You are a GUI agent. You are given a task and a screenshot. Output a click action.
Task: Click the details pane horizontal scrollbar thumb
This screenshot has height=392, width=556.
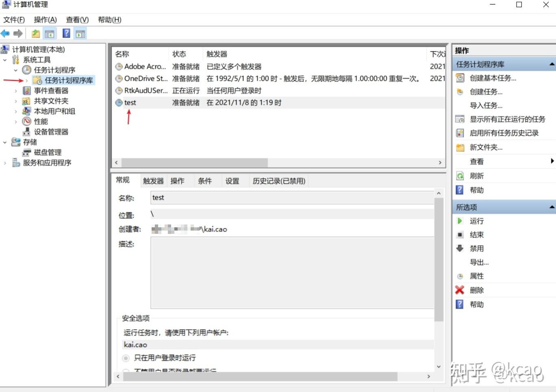pos(260,377)
